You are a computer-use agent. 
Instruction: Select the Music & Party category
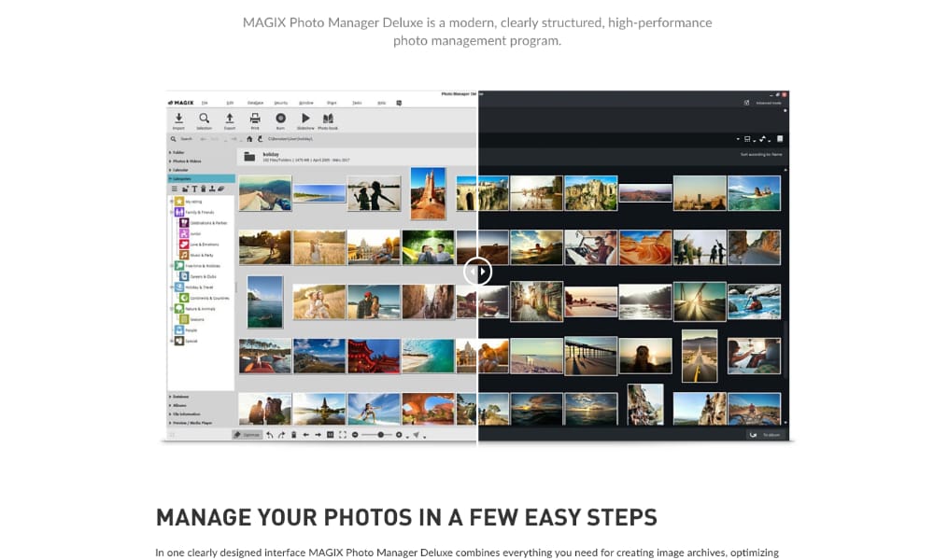pyautogui.click(x=196, y=256)
